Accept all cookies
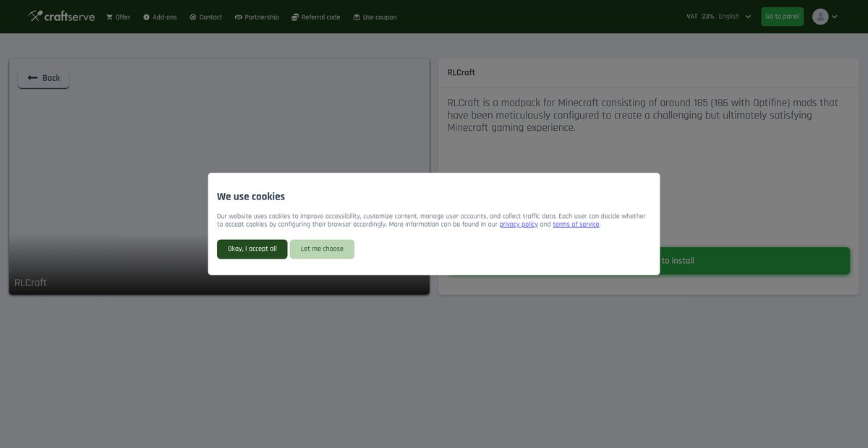This screenshot has height=448, width=868. [x=252, y=249]
